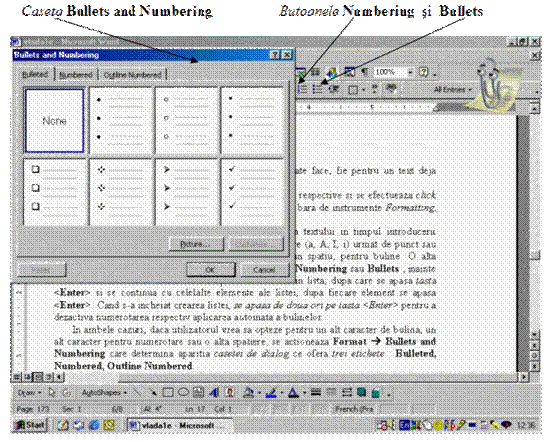Click the Insert WordArt icon
Screen dimensions: 548x442
(214, 393)
